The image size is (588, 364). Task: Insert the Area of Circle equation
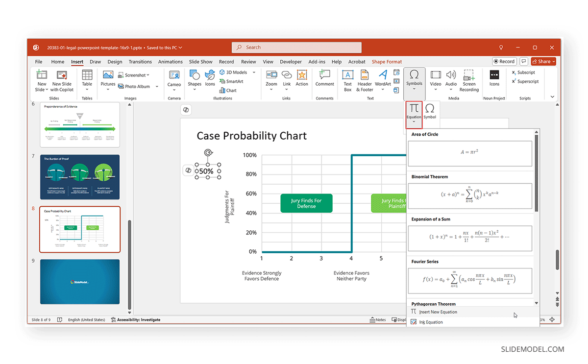pyautogui.click(x=470, y=154)
